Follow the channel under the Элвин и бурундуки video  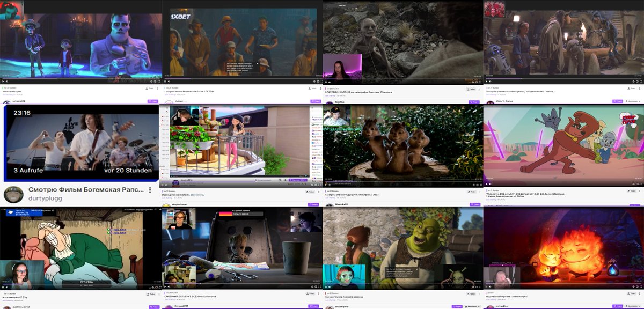click(x=475, y=204)
